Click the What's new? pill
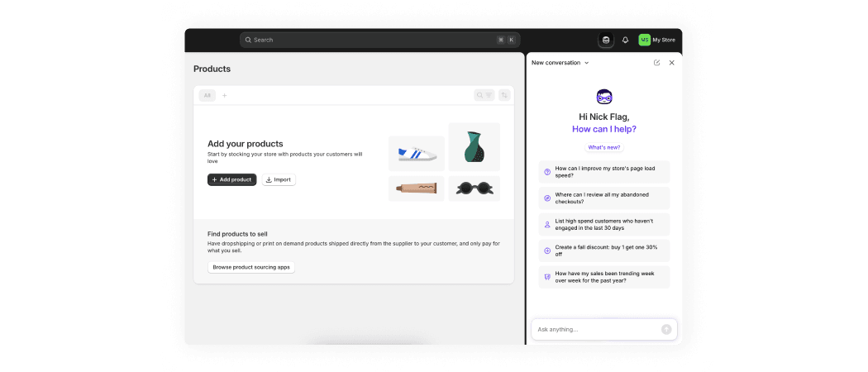The width and height of the screenshot is (868, 372). 604,148
